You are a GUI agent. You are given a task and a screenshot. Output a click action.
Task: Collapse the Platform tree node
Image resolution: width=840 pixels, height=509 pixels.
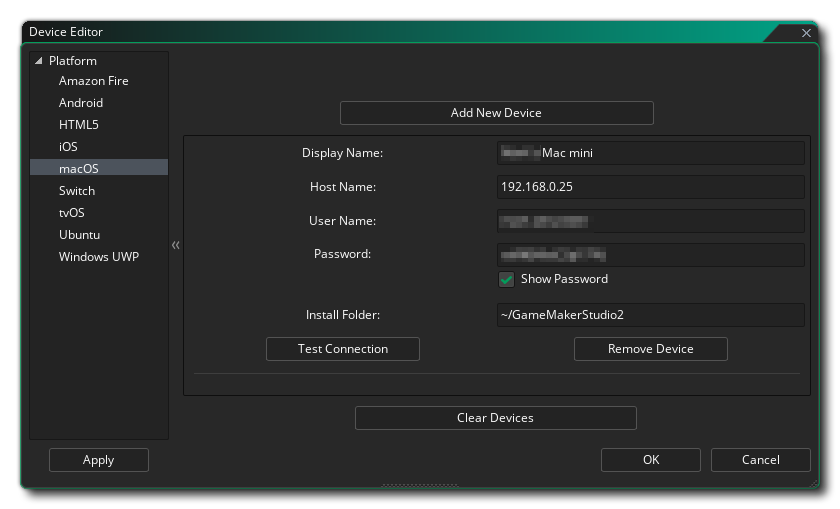[x=39, y=61]
